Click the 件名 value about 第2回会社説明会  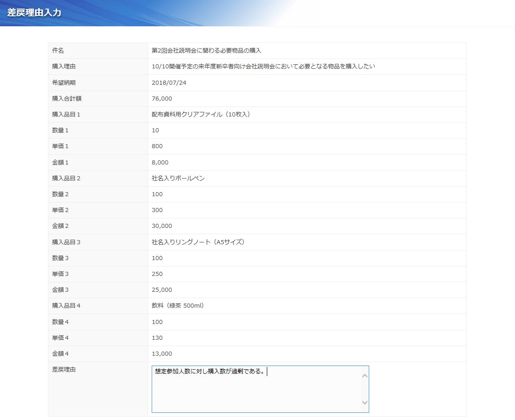click(206, 51)
